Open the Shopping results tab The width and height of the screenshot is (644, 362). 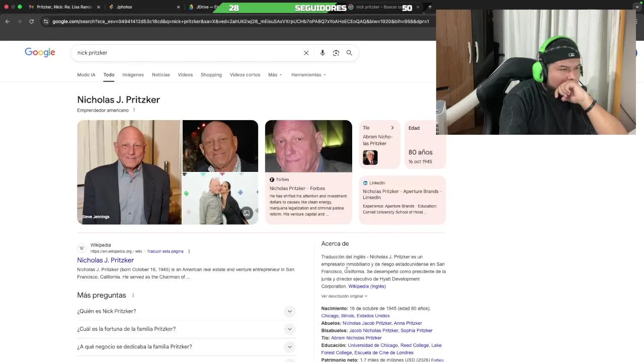tap(211, 75)
